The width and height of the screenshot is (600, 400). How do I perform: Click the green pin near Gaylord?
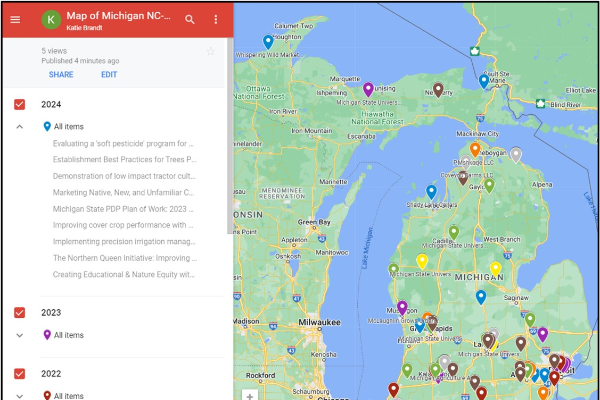489,186
